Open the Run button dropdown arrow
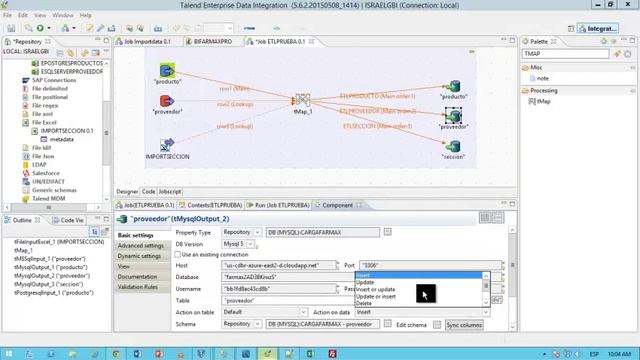This screenshot has width=640, height=360. pyautogui.click(x=49, y=28)
